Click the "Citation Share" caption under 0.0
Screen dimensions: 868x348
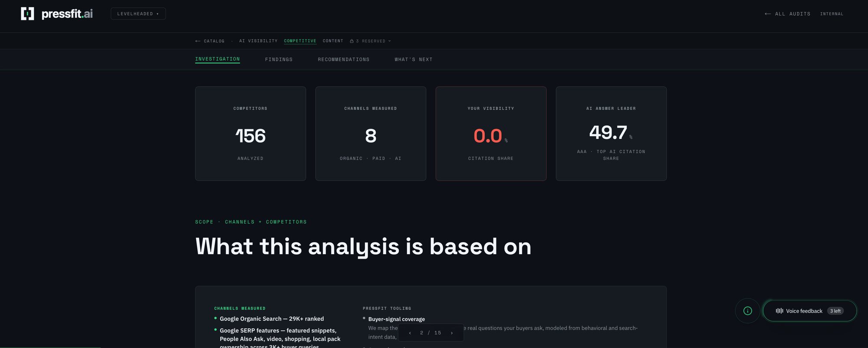(x=491, y=158)
